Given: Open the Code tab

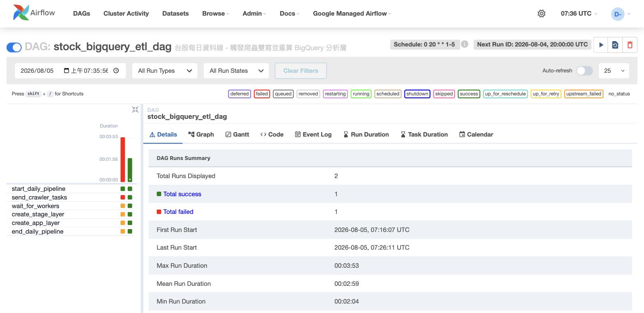Looking at the screenshot, I should (x=272, y=134).
